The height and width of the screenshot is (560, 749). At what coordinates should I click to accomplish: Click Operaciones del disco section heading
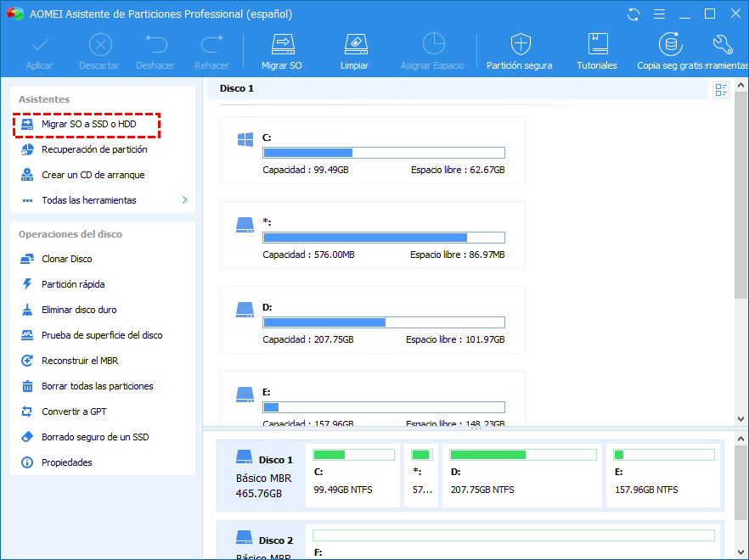coord(70,234)
